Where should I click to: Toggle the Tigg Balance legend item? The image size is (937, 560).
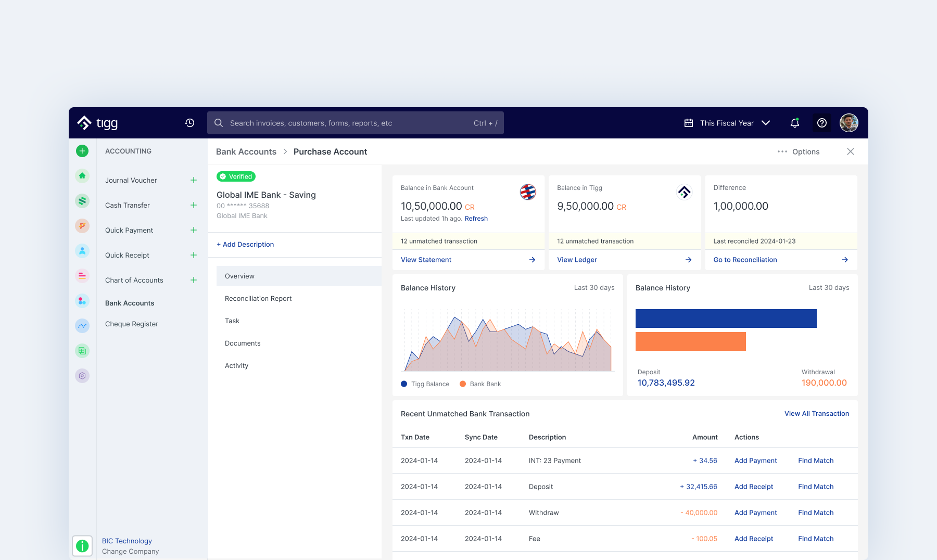pyautogui.click(x=425, y=384)
